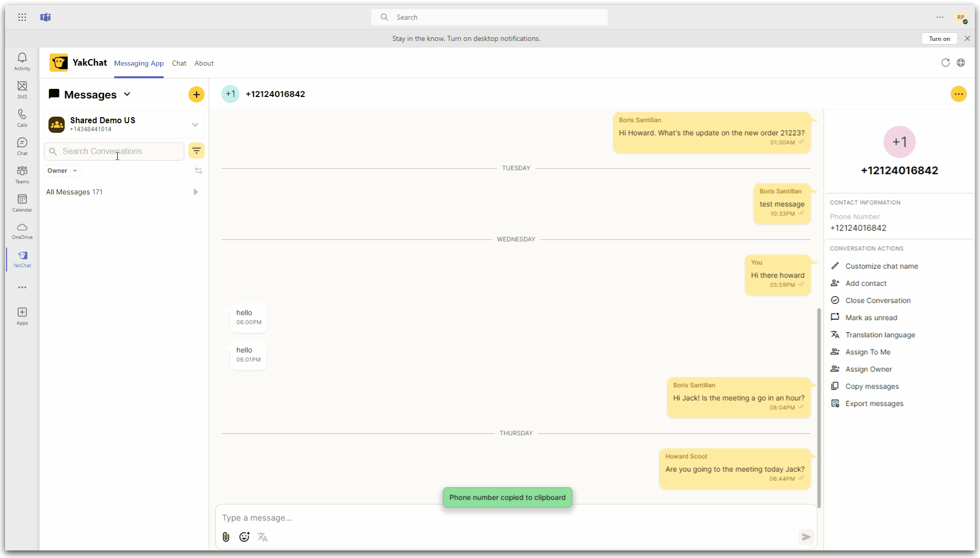980x558 pixels.
Task: Start a new message with plus button
Action: (x=197, y=94)
